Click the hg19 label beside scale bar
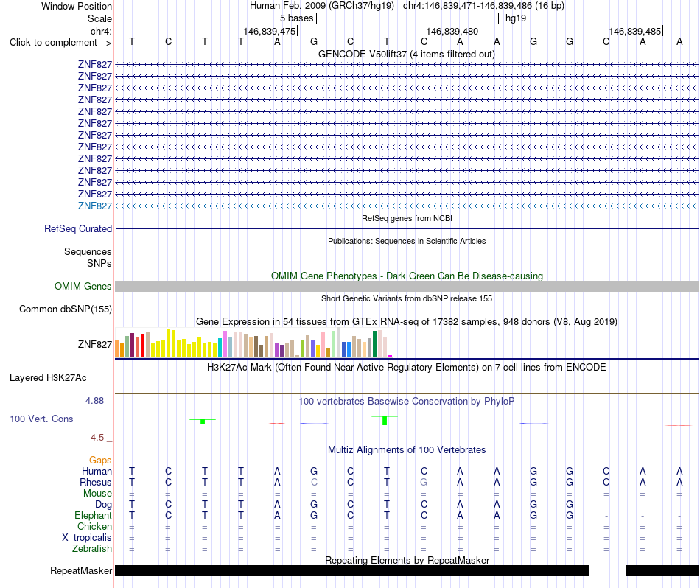 pos(516,18)
